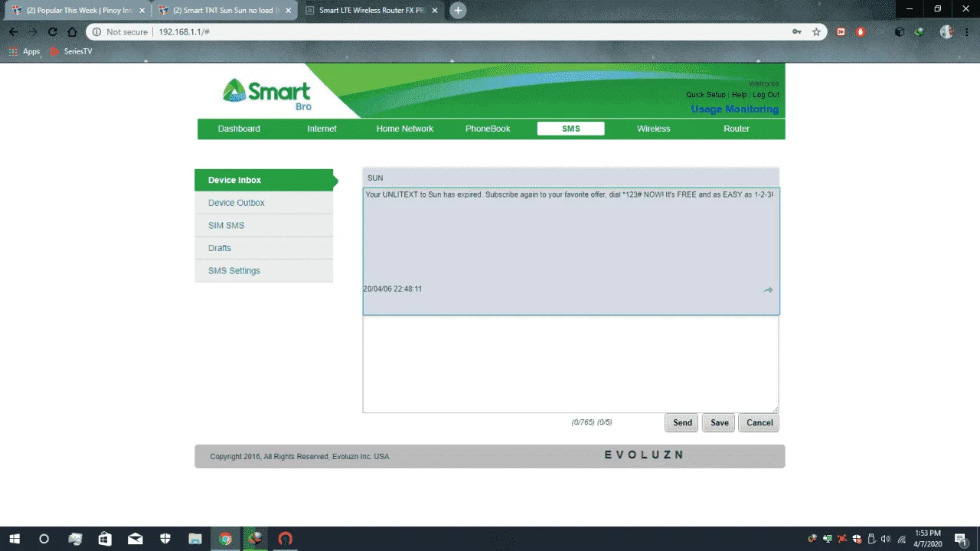The width and height of the screenshot is (980, 551).
Task: Click the Send button
Action: point(682,422)
